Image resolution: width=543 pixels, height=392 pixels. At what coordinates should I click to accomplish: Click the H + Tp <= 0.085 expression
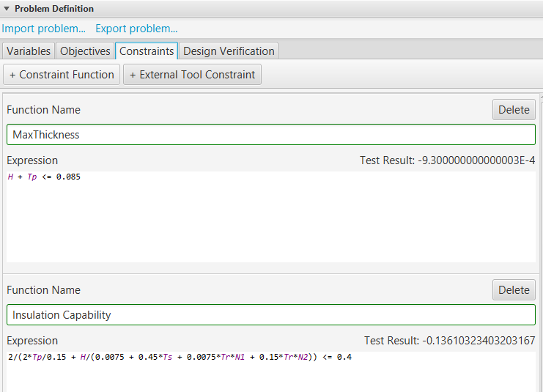tap(44, 177)
